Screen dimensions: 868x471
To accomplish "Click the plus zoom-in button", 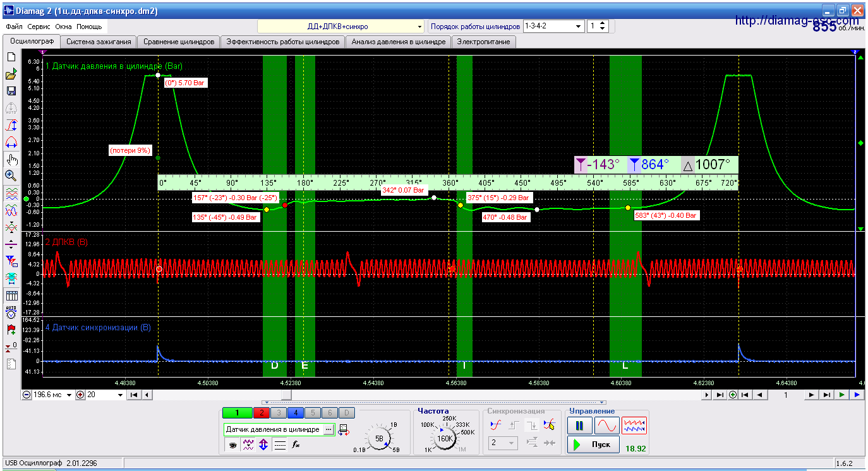I will tap(80, 395).
